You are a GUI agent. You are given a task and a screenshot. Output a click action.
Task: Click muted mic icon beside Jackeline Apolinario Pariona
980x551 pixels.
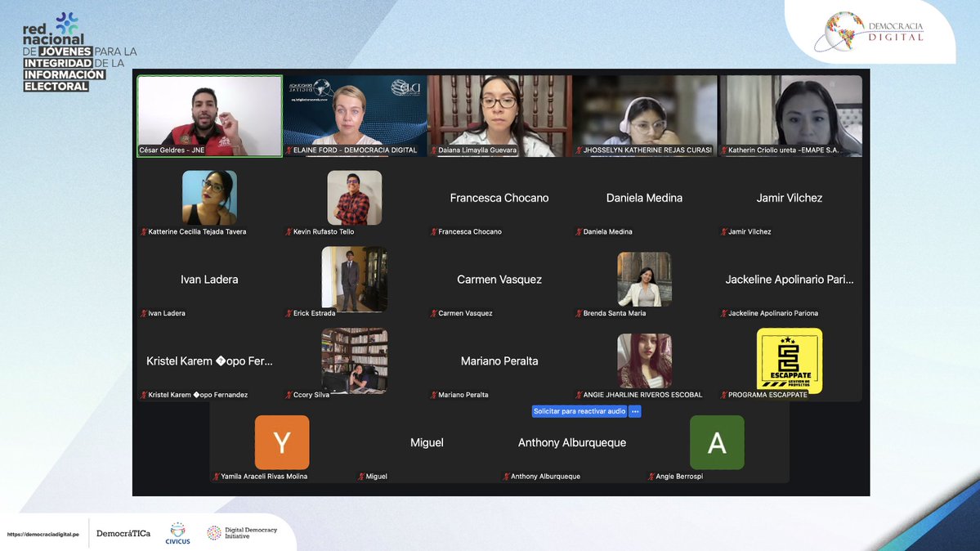pyautogui.click(x=723, y=313)
